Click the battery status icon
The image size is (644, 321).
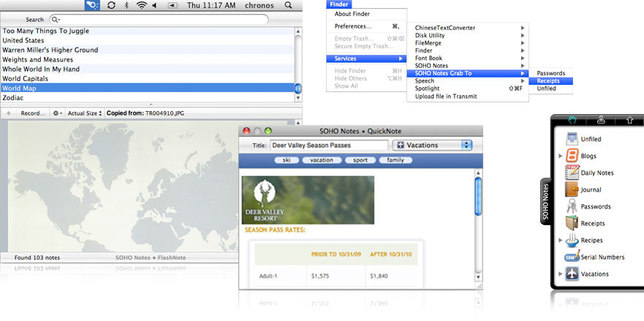tap(173, 5)
